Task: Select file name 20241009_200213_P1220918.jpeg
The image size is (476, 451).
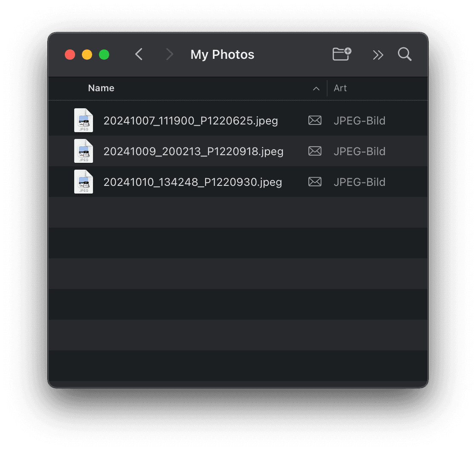Action: (x=193, y=151)
